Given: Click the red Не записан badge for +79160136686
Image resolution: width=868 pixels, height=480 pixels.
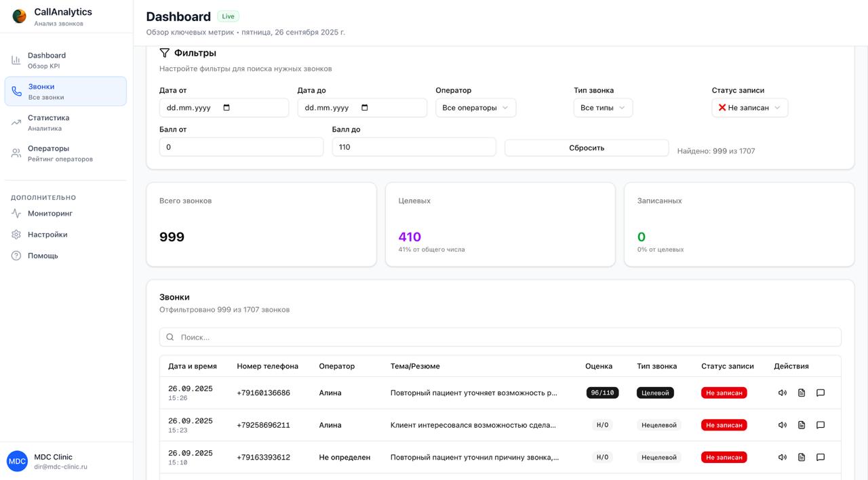Looking at the screenshot, I should click(x=724, y=393).
